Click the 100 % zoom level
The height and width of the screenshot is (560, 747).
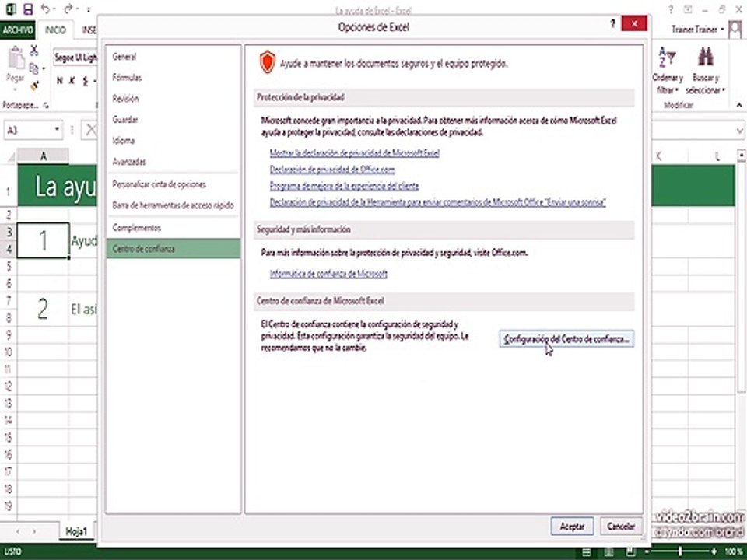pyautogui.click(x=734, y=551)
